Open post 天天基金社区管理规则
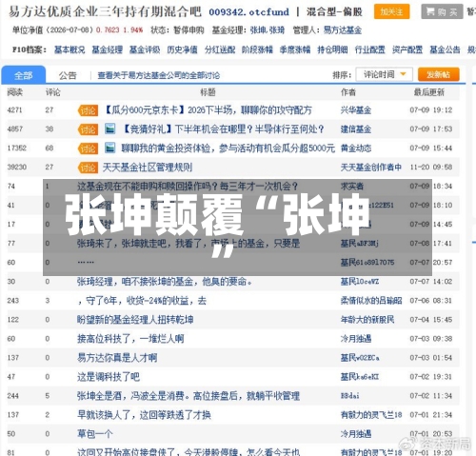476x456 pixels. pyautogui.click(x=148, y=168)
